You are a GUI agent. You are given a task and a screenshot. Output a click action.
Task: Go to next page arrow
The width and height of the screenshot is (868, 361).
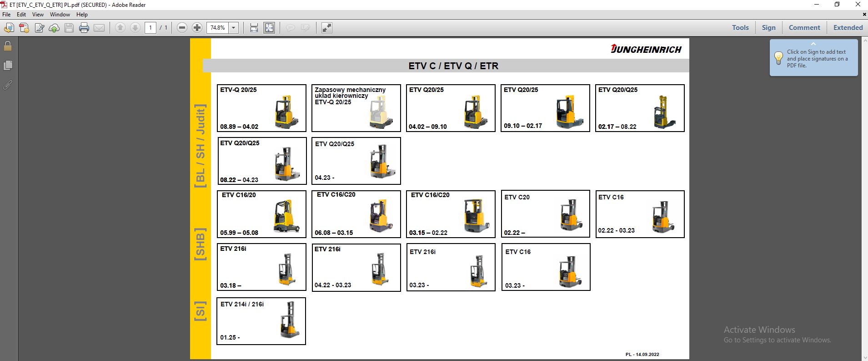(x=135, y=28)
